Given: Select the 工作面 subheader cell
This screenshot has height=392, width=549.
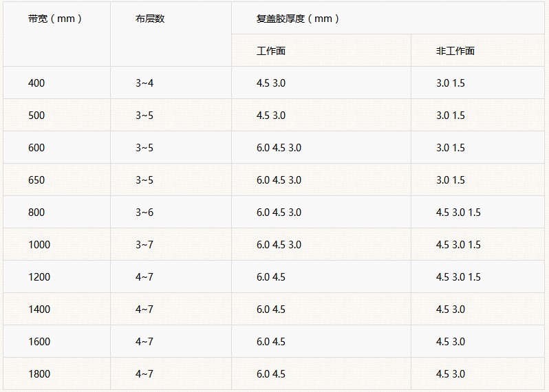Looking at the screenshot, I should [321, 50].
